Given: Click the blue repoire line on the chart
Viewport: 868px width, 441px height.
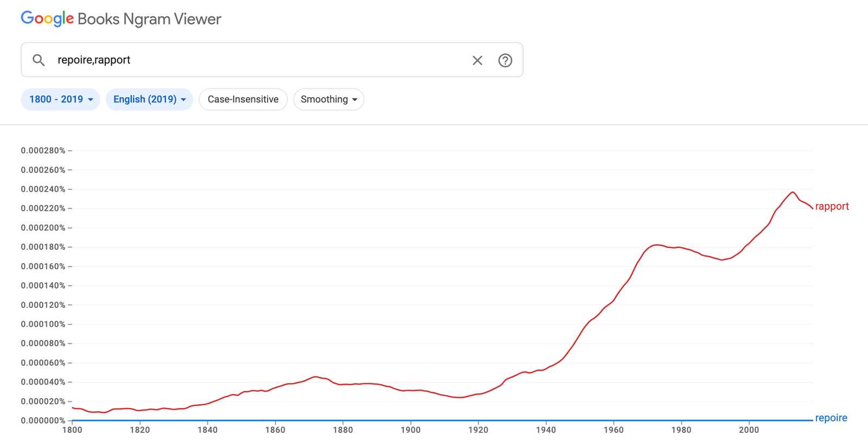Looking at the screenshot, I should click(x=434, y=420).
